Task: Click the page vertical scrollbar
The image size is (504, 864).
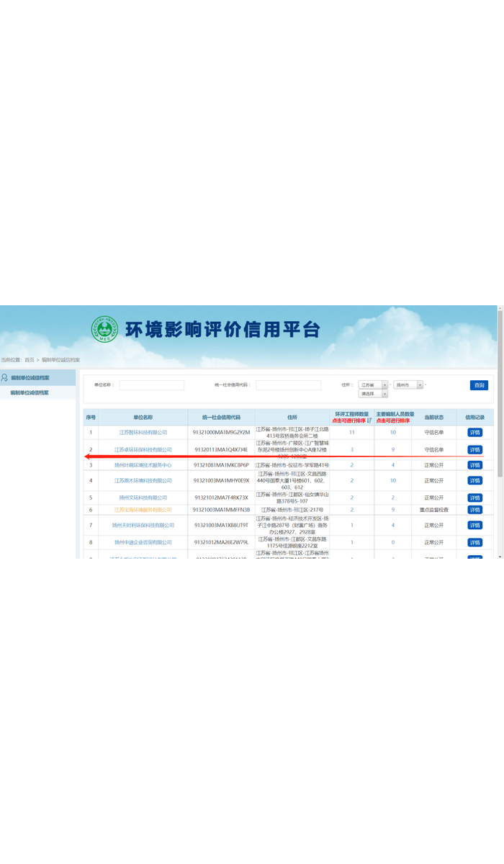Action: coord(500,432)
